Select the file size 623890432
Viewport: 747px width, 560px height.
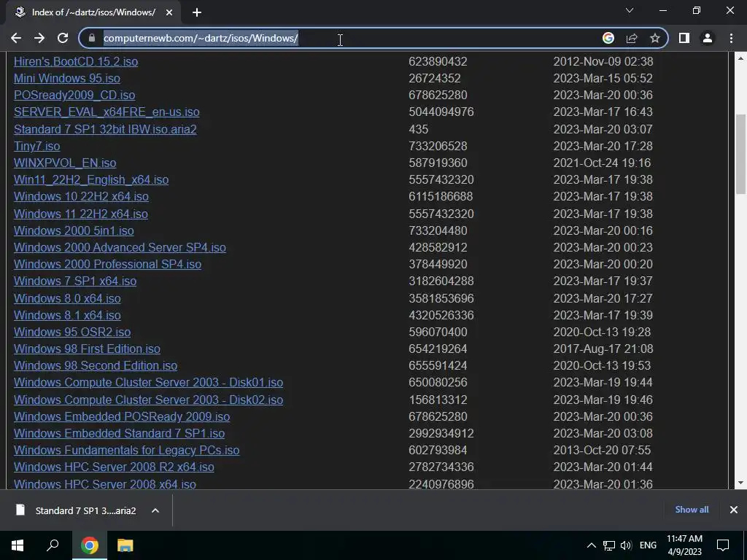[x=438, y=61]
